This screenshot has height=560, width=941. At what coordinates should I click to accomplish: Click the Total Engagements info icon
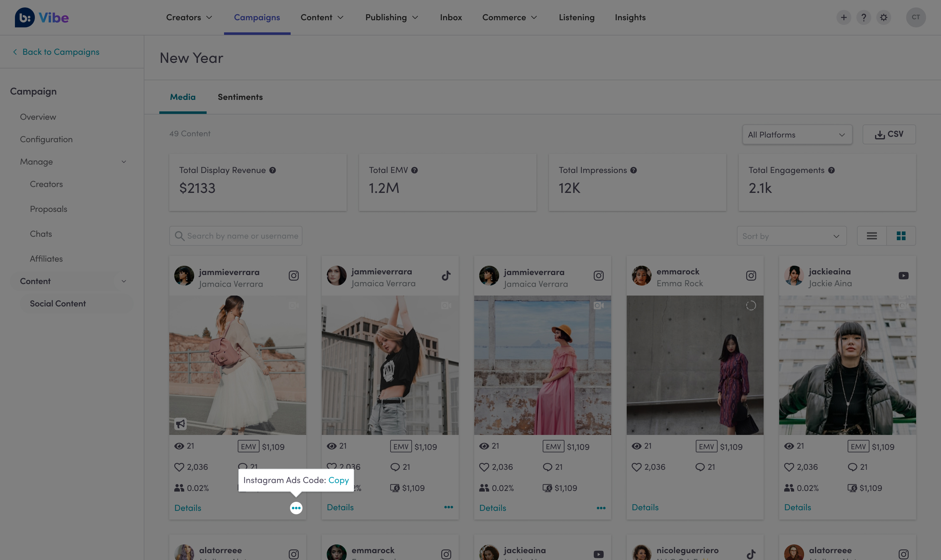(x=831, y=170)
